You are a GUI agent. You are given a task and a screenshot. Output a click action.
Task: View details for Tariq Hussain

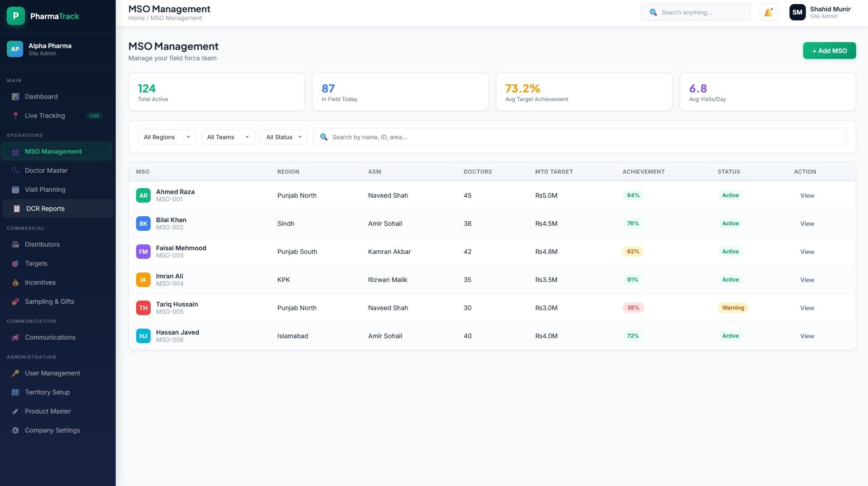pyautogui.click(x=807, y=308)
